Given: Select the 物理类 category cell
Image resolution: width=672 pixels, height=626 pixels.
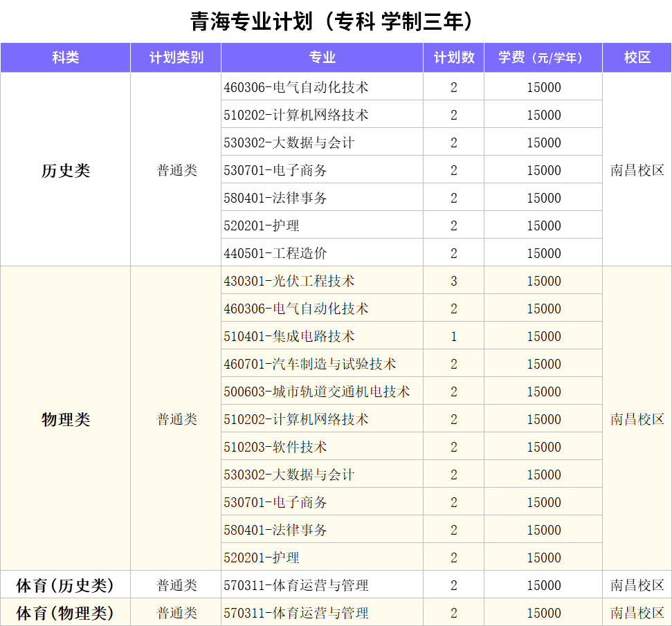Looking at the screenshot, I should (x=65, y=419).
